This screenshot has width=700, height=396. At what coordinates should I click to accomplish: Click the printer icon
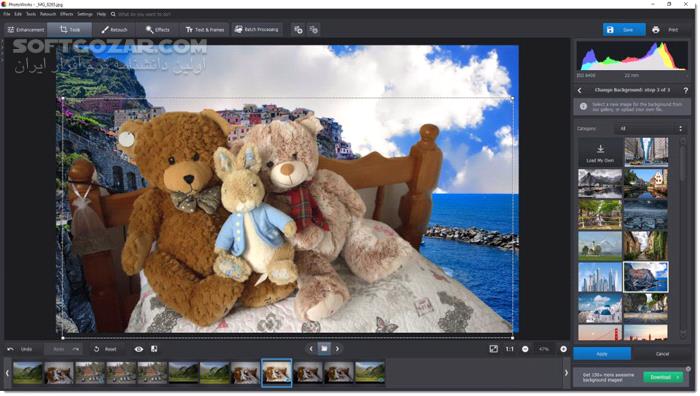click(x=655, y=30)
